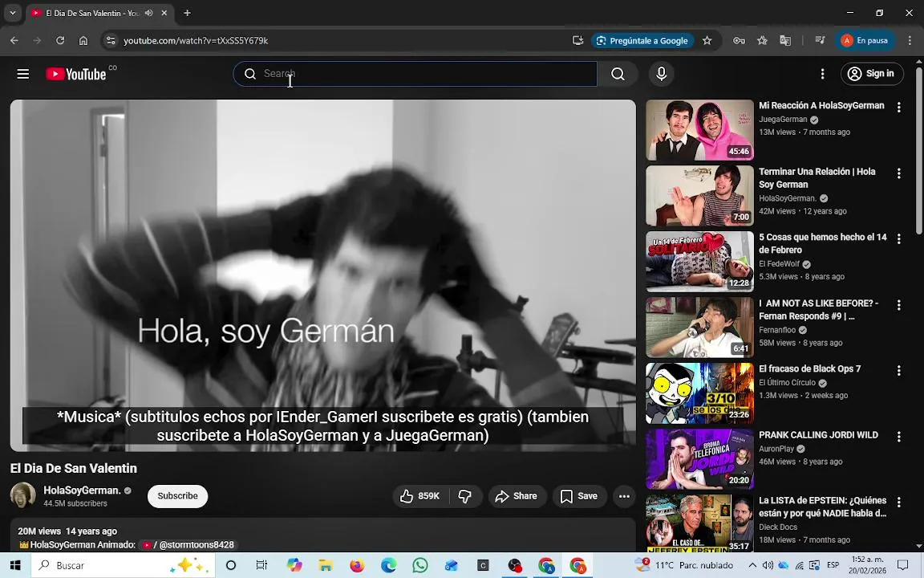The height and width of the screenshot is (578, 924).
Task: Click the taskbar Buscar search box
Action: [x=121, y=566]
